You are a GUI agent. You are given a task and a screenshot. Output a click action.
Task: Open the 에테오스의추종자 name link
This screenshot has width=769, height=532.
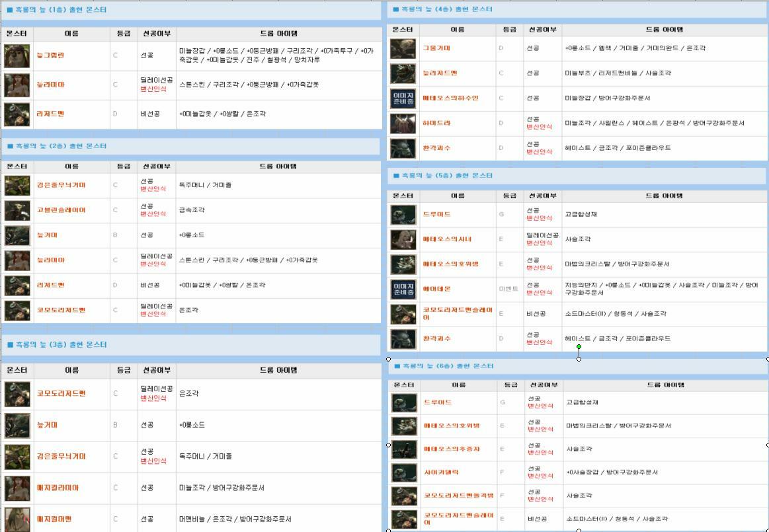452,449
